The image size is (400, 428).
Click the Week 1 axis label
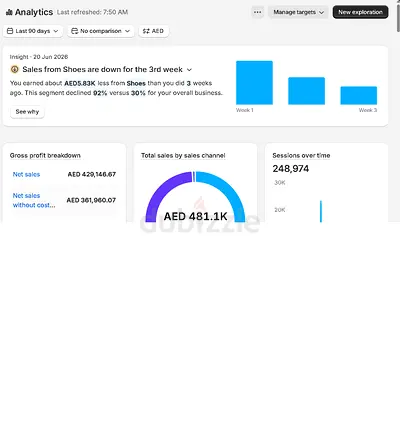[x=245, y=110]
